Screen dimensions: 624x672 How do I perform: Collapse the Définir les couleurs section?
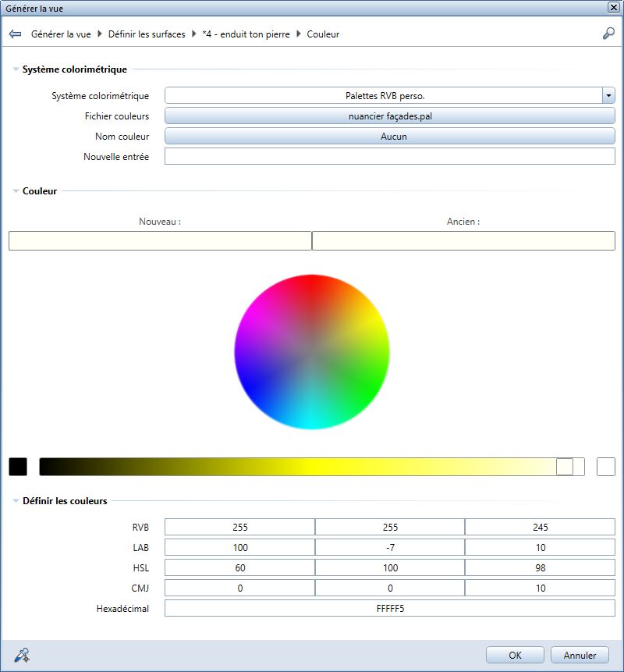[x=16, y=500]
